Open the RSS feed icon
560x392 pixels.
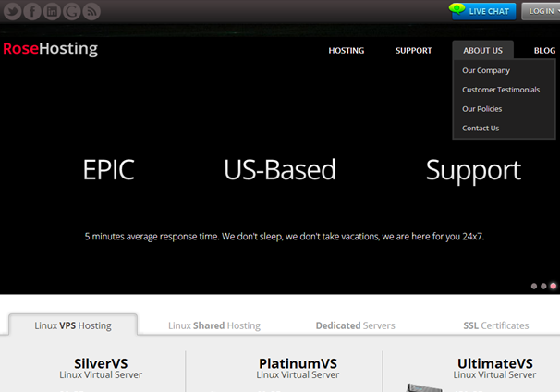click(91, 11)
